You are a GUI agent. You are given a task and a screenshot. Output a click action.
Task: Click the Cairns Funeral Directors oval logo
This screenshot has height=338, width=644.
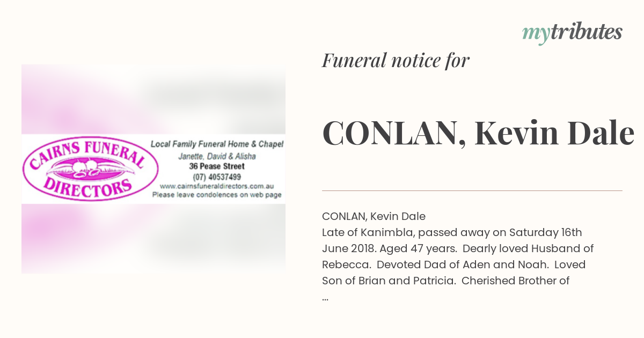(90, 169)
